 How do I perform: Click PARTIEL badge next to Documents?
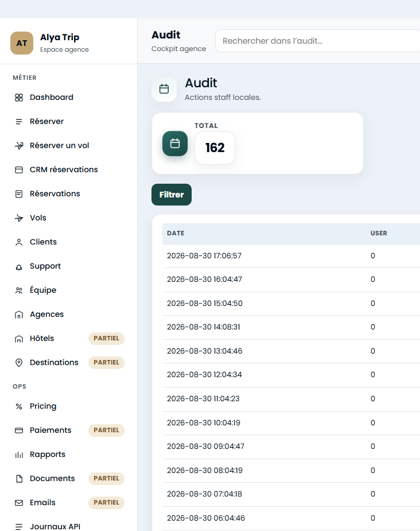(106, 478)
